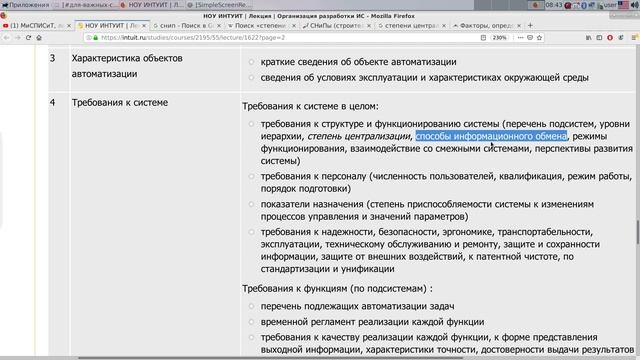
Task: Close the 'Поиск «степени' tab
Action: point(294,25)
